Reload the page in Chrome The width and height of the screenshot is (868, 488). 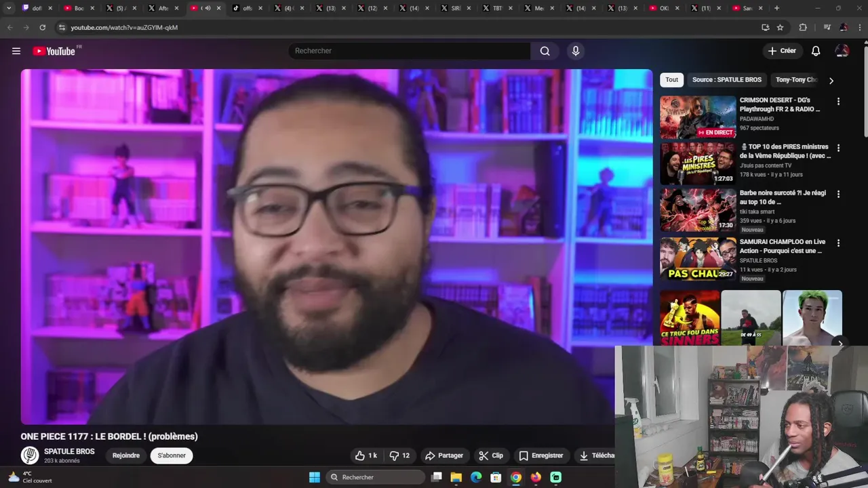click(42, 27)
